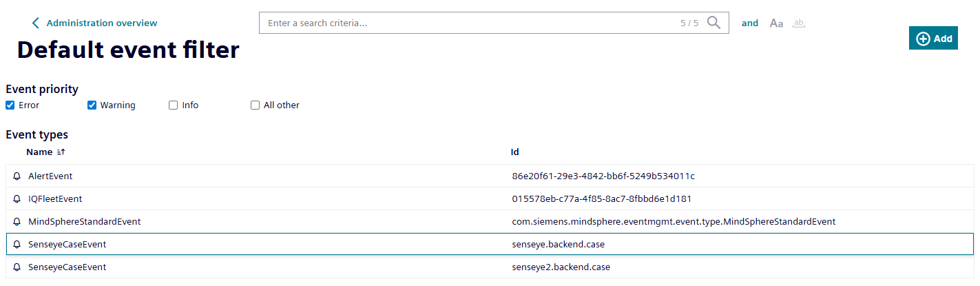Toggle the 'and' search operator
Image resolution: width=980 pixels, height=286 pixels.
point(749,23)
